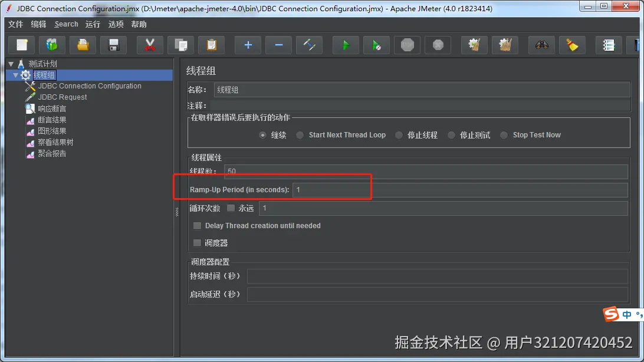This screenshot has width=644, height=362.
Task: Select the JDBC Request tree item
Action: [63, 97]
